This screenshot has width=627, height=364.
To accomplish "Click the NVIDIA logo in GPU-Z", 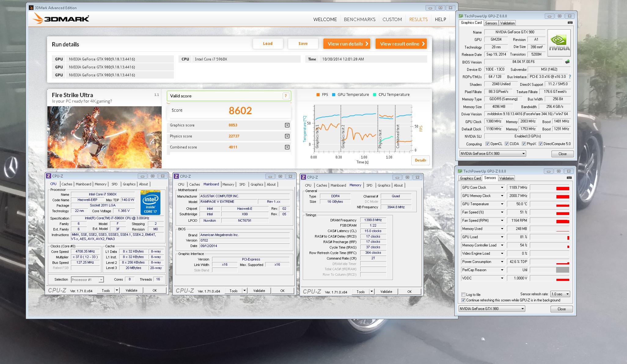I will [x=559, y=43].
